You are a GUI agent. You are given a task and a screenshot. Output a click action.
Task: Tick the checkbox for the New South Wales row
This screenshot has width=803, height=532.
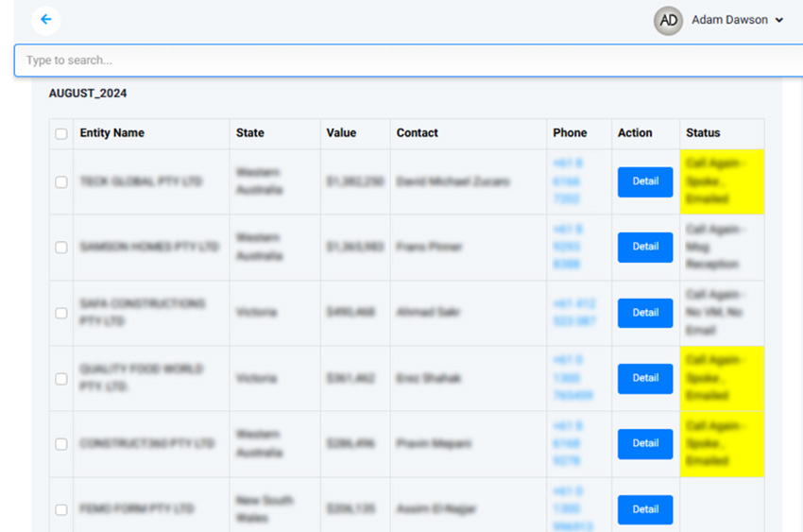tap(61, 509)
